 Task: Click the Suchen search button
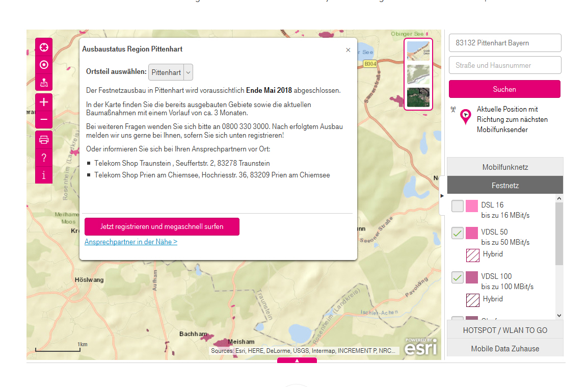[x=504, y=89]
